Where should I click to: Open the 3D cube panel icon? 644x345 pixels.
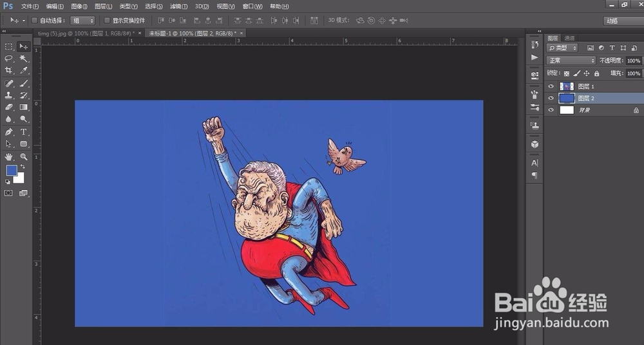tap(535, 144)
